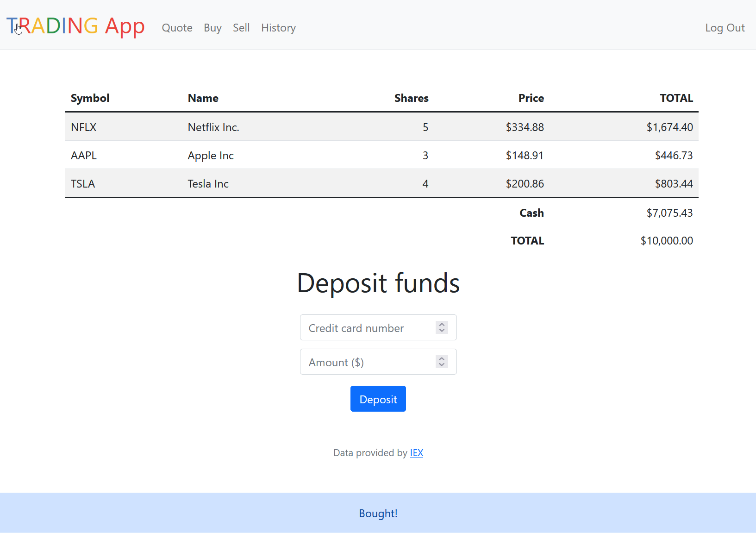
Task: Open the IEX data provider link
Action: 416,452
